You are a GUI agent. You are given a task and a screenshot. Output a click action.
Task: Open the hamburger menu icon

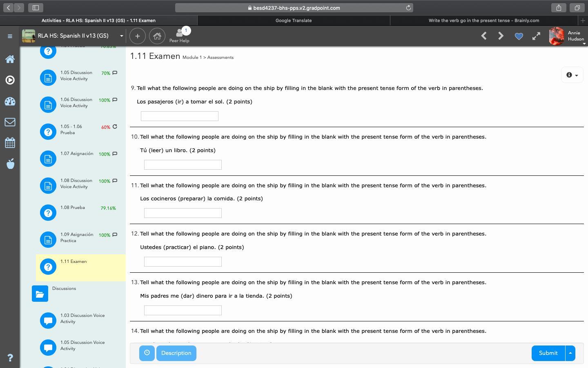[10, 36]
